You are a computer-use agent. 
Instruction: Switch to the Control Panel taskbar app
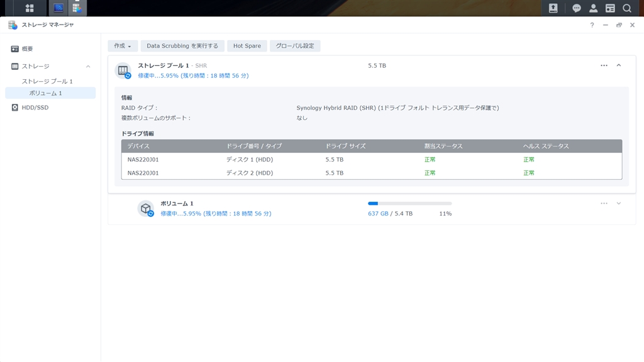pos(58,8)
